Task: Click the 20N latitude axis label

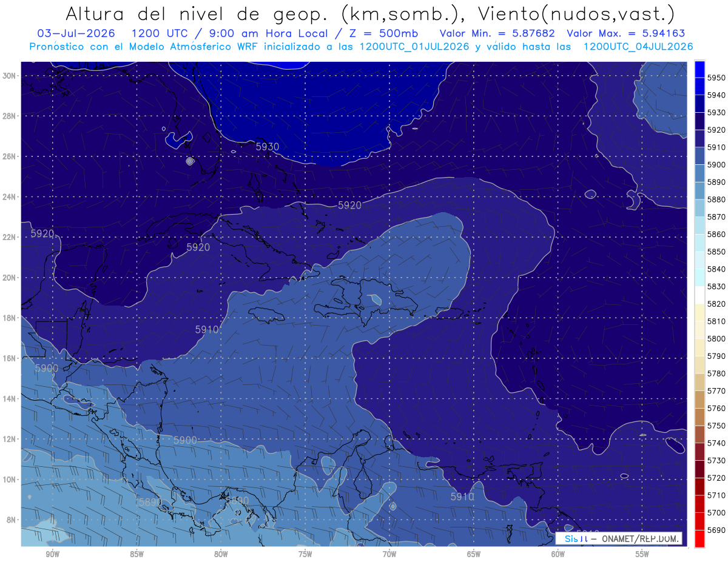Action: click(10, 278)
